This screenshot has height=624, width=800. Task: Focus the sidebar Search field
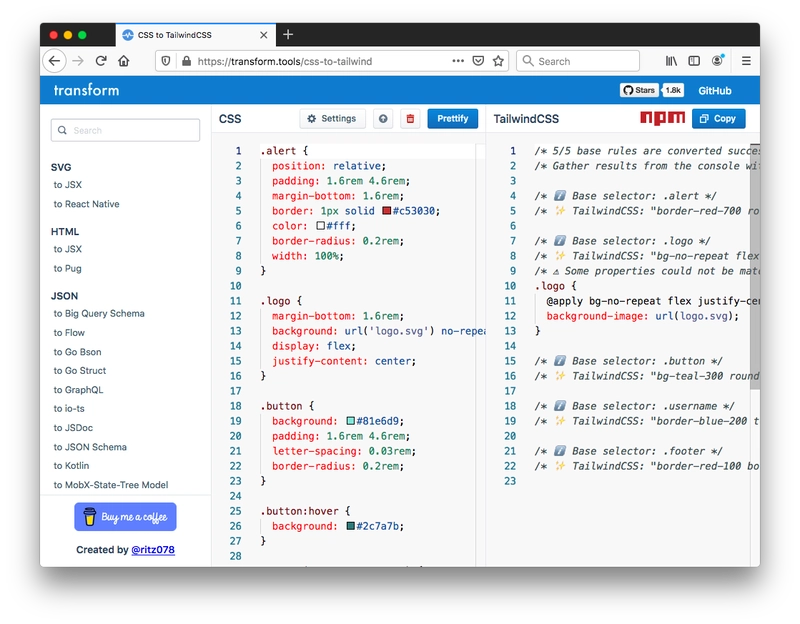pos(126,130)
